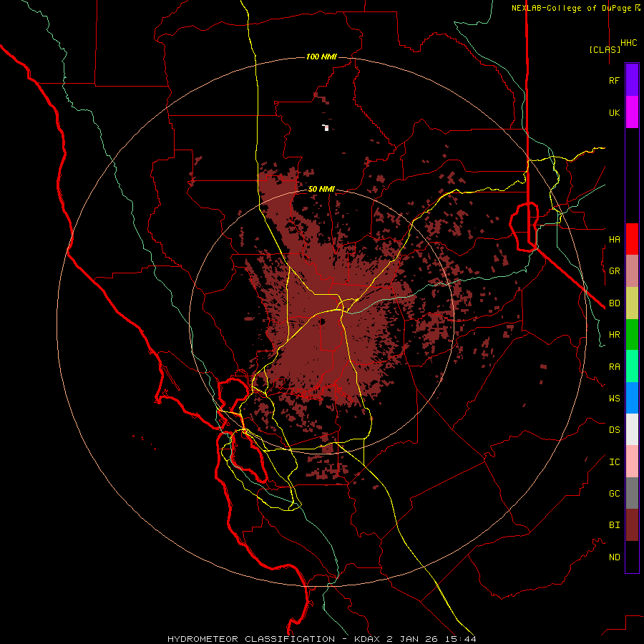Click the HA legend label
This screenshot has height=644, width=644.
tap(614, 240)
